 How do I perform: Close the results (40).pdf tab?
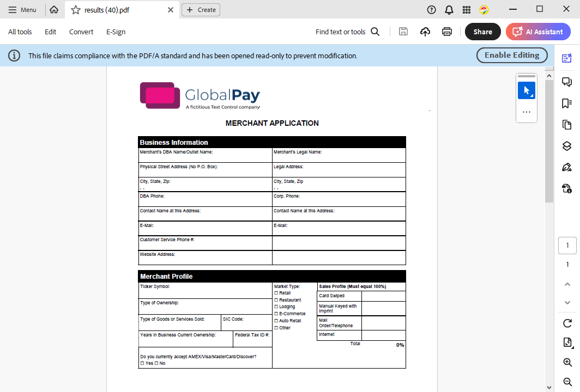click(x=171, y=10)
